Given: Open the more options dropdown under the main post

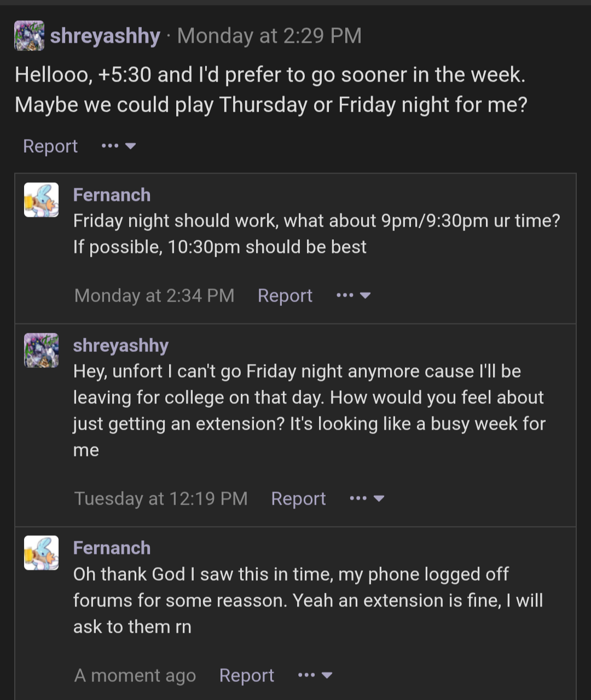Looking at the screenshot, I should [119, 146].
